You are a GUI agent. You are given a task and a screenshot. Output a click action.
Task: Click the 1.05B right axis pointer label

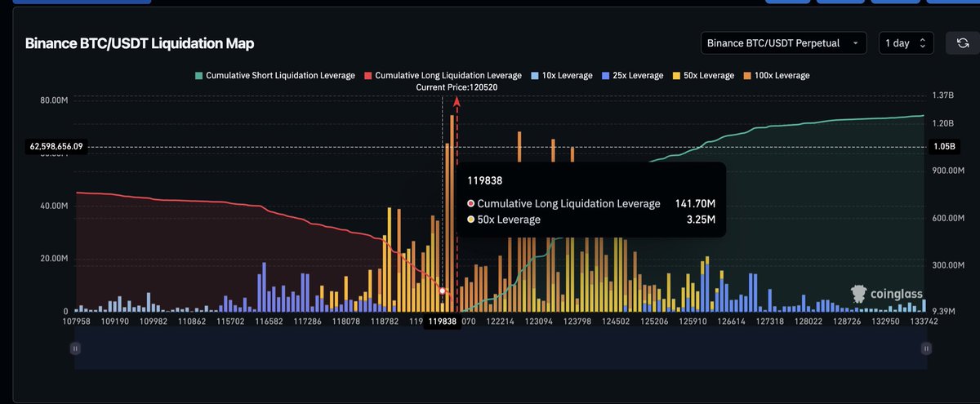point(944,147)
